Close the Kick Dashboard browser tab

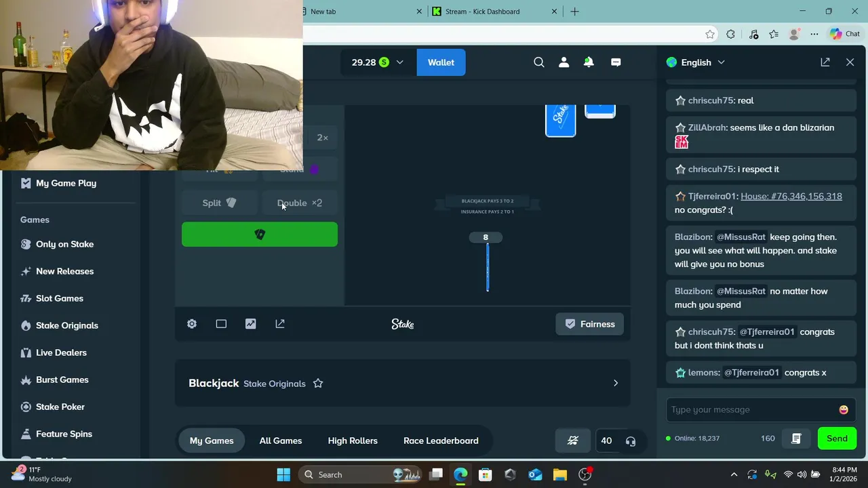point(554,12)
